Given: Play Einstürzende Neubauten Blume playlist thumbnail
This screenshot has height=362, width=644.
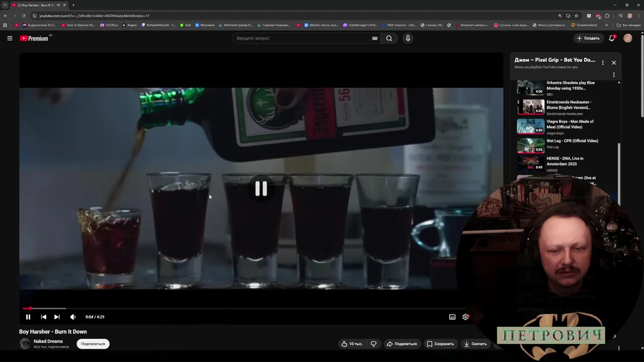Looking at the screenshot, I should (531, 107).
